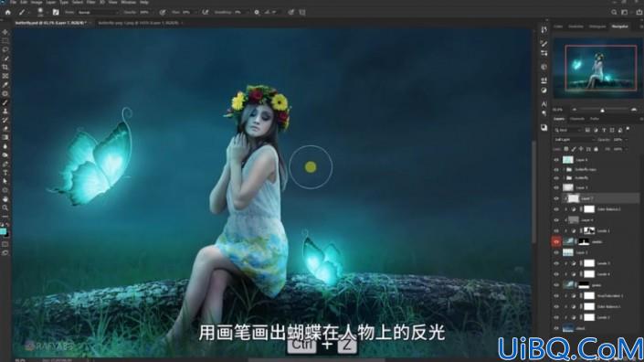Select the Clone Stamp tool

5,111
